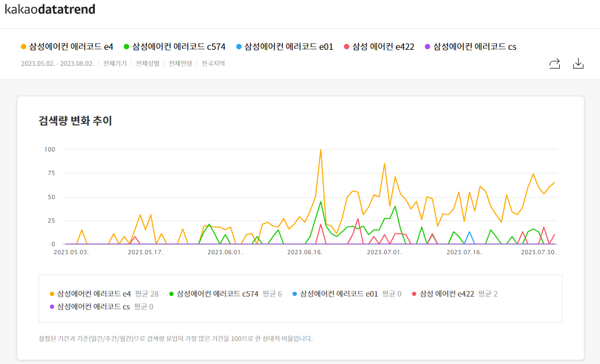Click red dot beside top e422 keyword
This screenshot has height=364, width=600.
347,47
